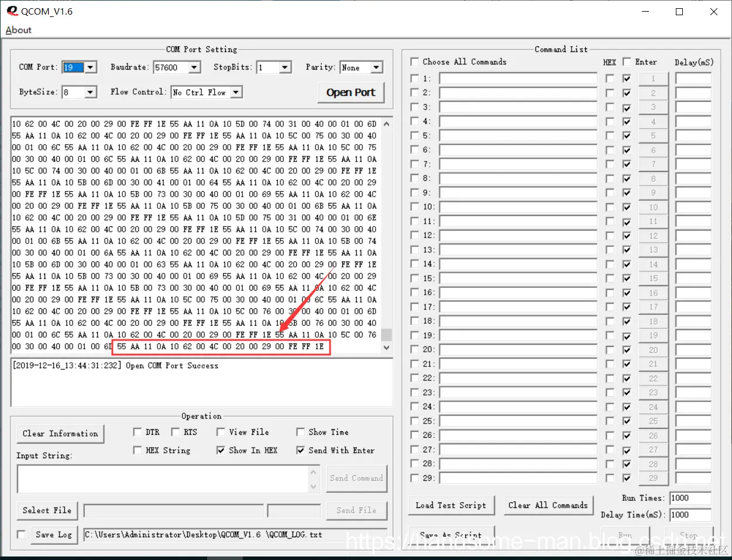732x560 pixels.
Task: Check the select box for command 10
Action: pyautogui.click(x=415, y=207)
